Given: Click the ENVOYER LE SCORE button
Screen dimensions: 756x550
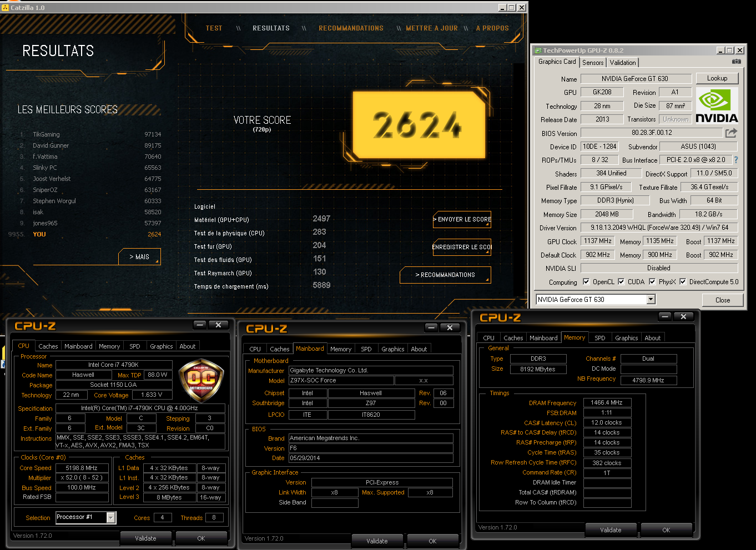Looking at the screenshot, I should pyautogui.click(x=462, y=219).
